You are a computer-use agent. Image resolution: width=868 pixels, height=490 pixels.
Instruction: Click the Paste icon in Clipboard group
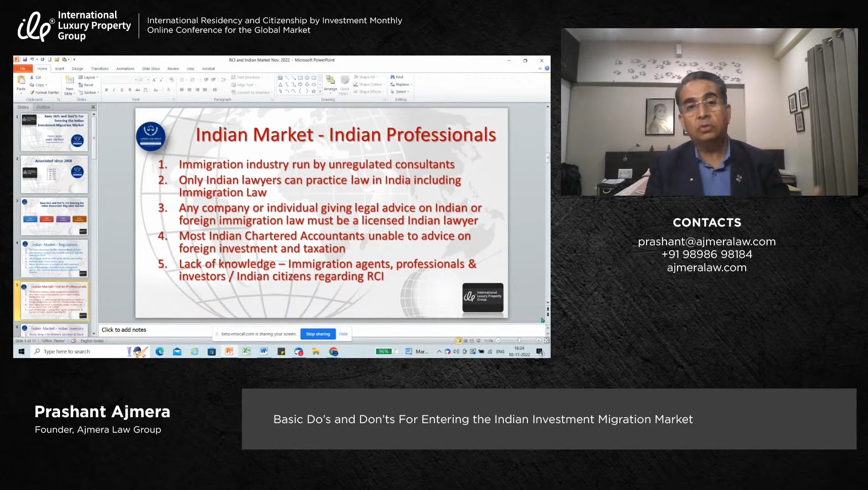pyautogui.click(x=21, y=81)
